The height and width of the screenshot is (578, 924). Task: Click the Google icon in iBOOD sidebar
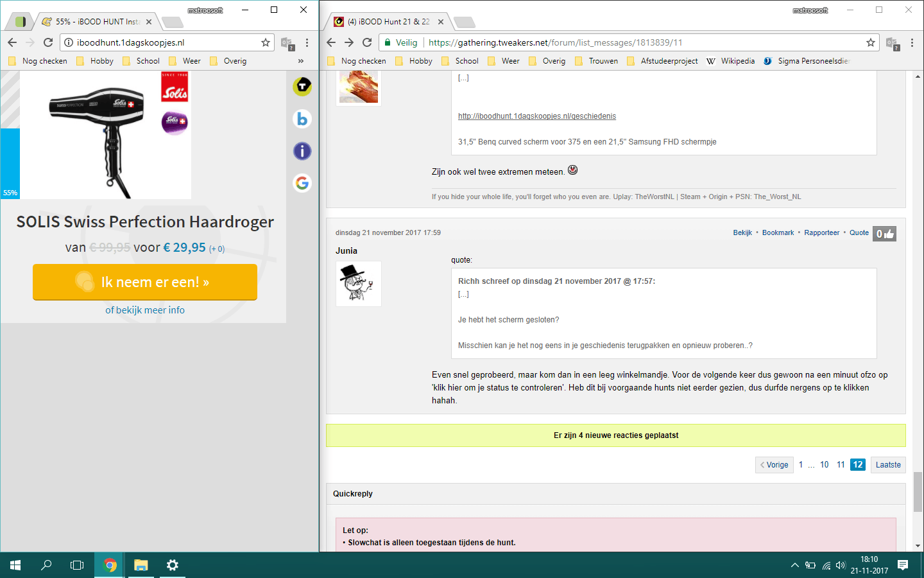click(x=302, y=183)
